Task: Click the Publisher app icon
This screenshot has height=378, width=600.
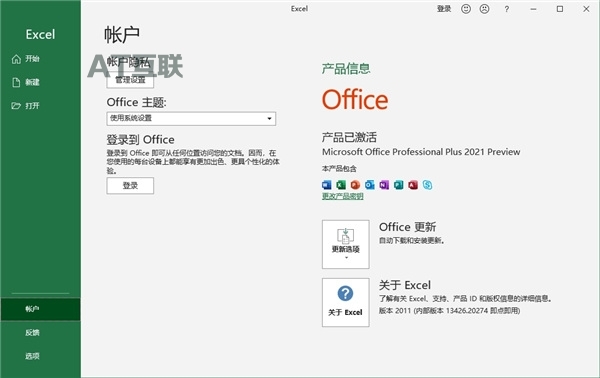Action: point(398,185)
